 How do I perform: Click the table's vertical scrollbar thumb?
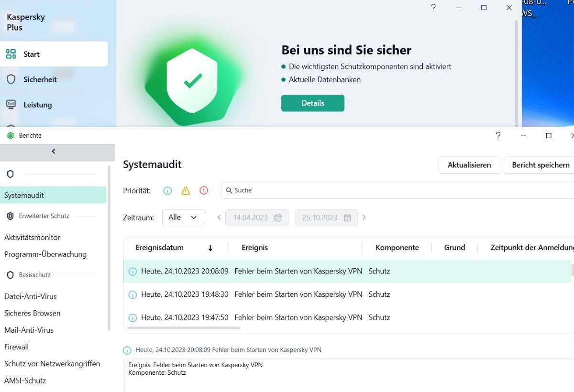pos(572,271)
